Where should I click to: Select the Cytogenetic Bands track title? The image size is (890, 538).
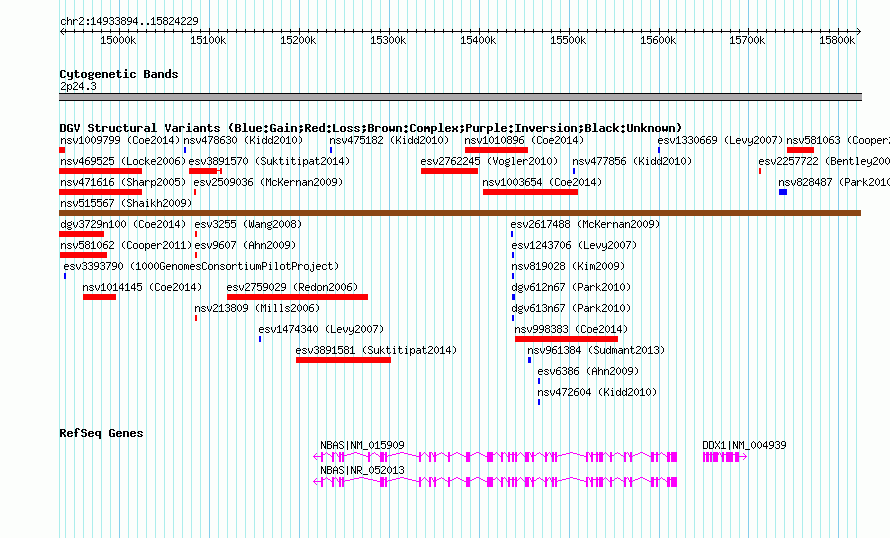click(x=119, y=74)
